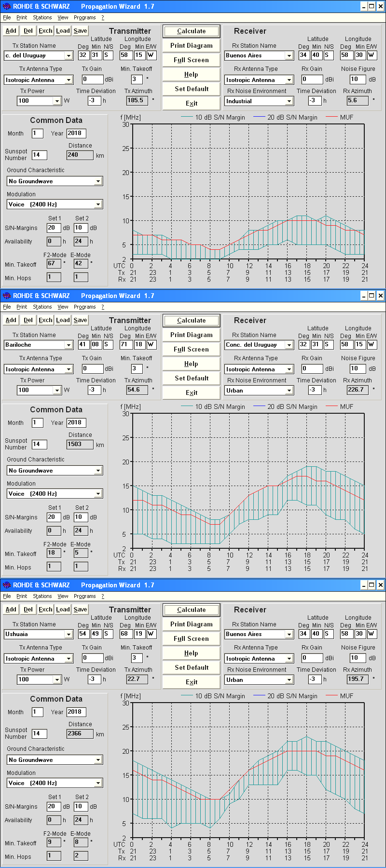
Task: Open the Tx Station Name dropdown showing Ushuaia
Action: point(69,635)
